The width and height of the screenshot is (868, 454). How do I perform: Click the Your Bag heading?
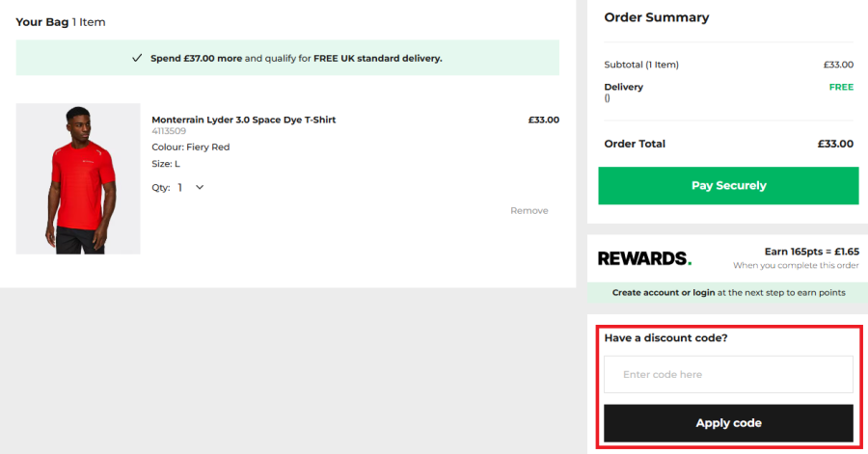[41, 21]
